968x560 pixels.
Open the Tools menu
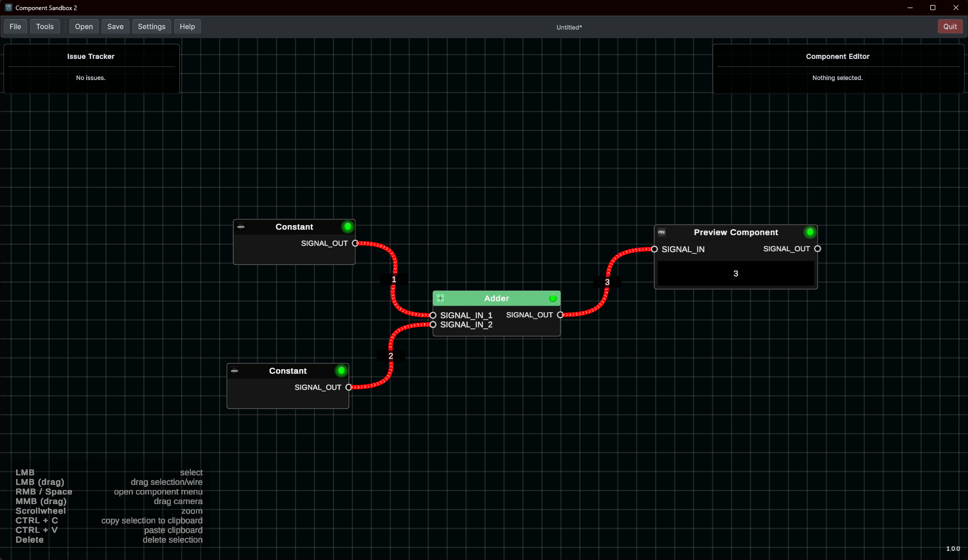(x=45, y=27)
